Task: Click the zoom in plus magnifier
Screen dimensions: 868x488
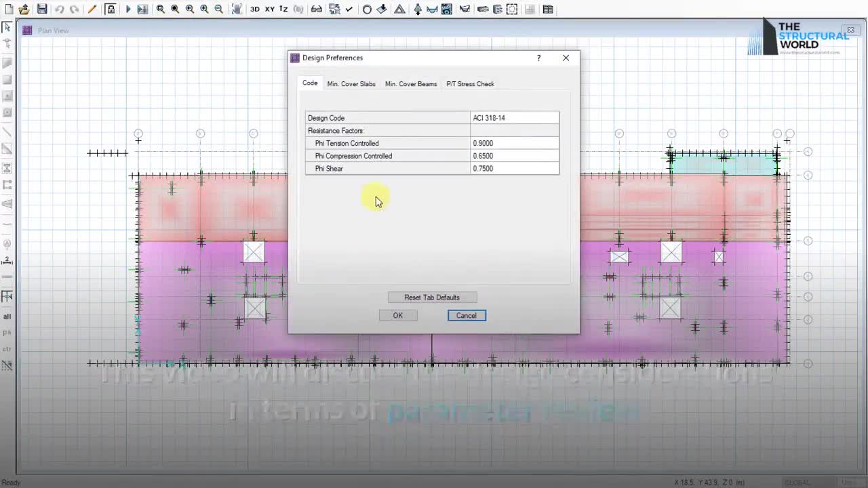Action: click(204, 9)
